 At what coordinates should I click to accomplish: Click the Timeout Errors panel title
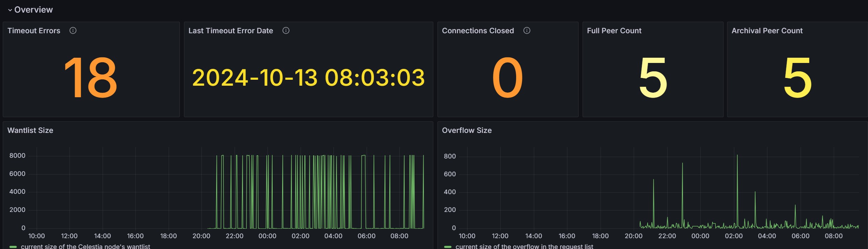(x=34, y=31)
